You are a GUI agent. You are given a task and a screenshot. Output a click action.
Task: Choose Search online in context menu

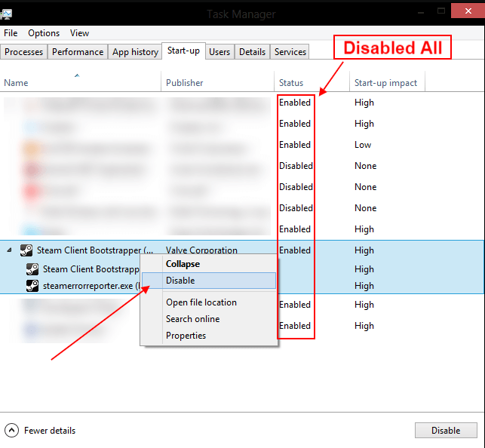(x=209, y=319)
